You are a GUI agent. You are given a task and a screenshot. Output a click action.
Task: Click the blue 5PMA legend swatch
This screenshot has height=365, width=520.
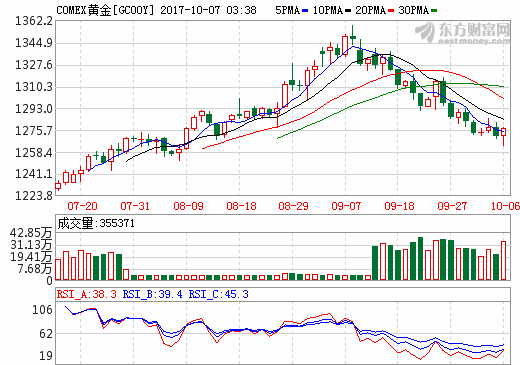(305, 11)
